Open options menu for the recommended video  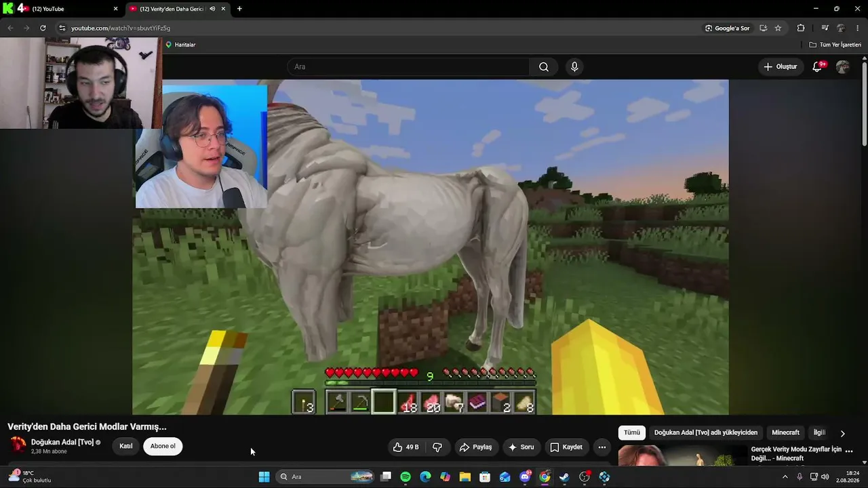(x=849, y=450)
